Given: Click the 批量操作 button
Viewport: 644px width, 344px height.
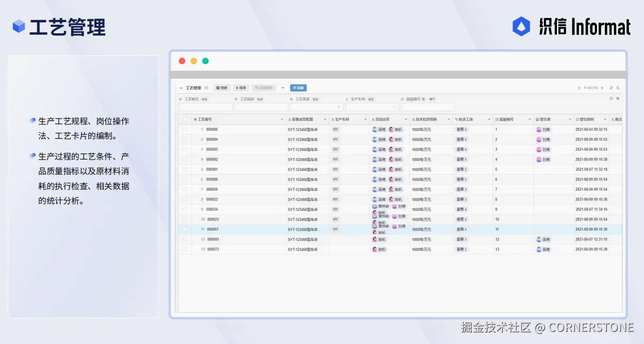Looking at the screenshot, I should click(x=264, y=88).
